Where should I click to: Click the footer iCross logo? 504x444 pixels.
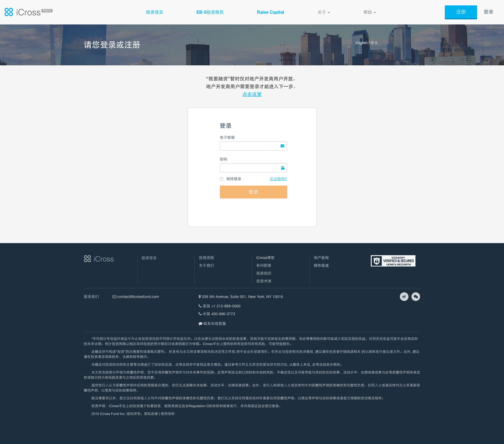(99, 259)
